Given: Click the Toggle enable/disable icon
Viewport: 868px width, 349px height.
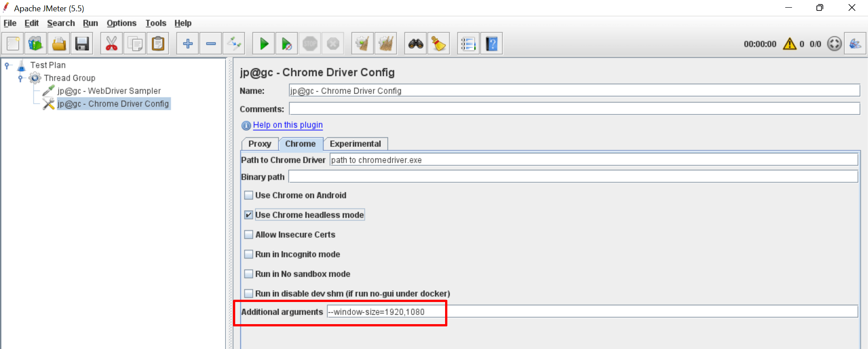Looking at the screenshot, I should click(x=234, y=44).
